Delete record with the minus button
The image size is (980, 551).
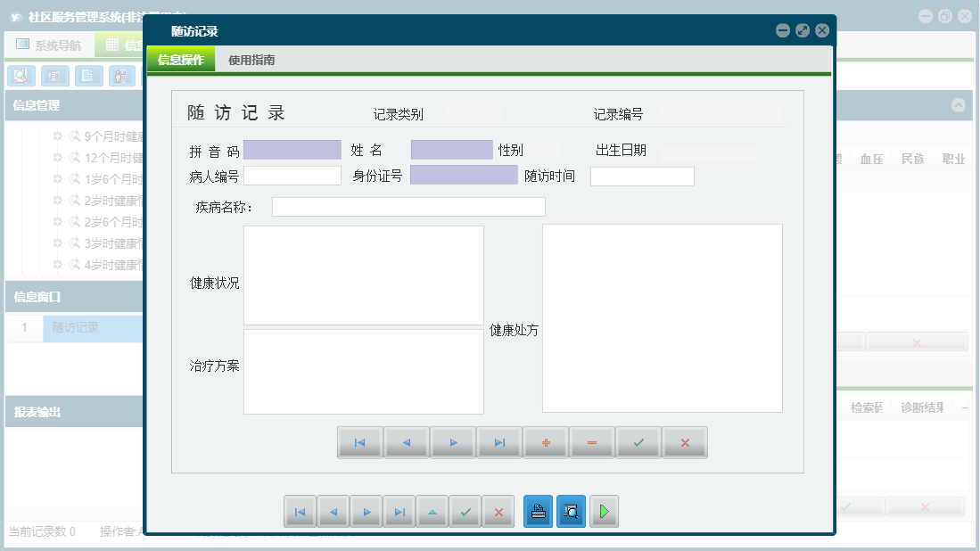[x=592, y=442]
